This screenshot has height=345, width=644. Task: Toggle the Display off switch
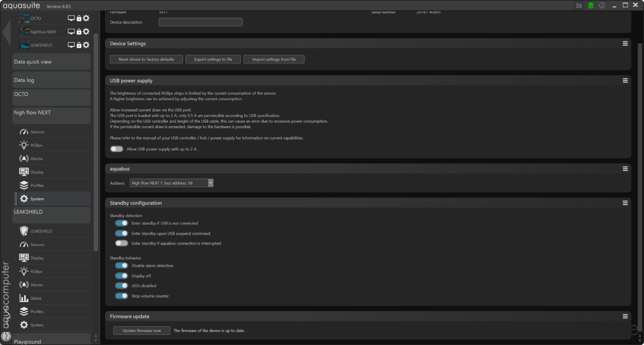coord(121,276)
